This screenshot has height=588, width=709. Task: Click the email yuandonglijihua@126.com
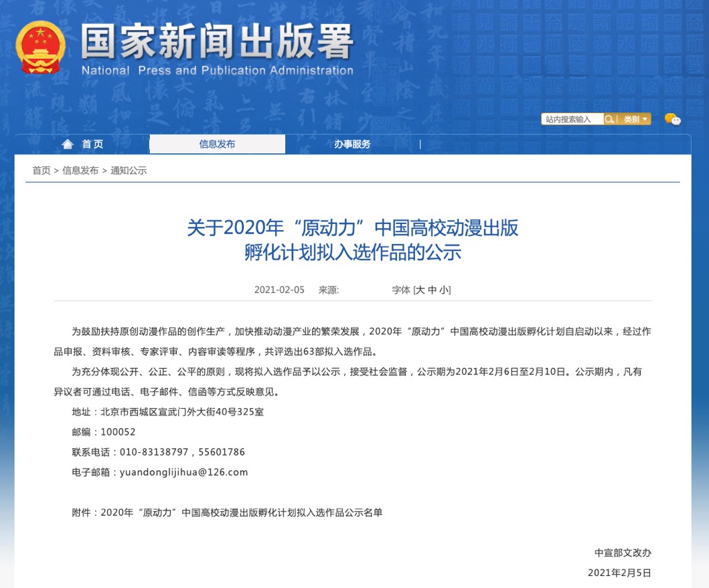tap(183, 472)
